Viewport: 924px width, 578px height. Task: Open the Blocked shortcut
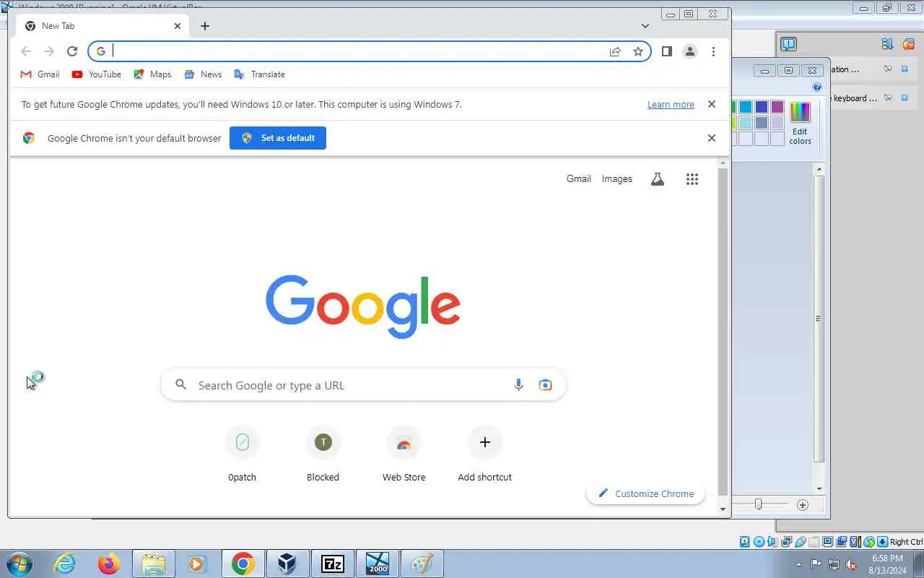(323, 454)
